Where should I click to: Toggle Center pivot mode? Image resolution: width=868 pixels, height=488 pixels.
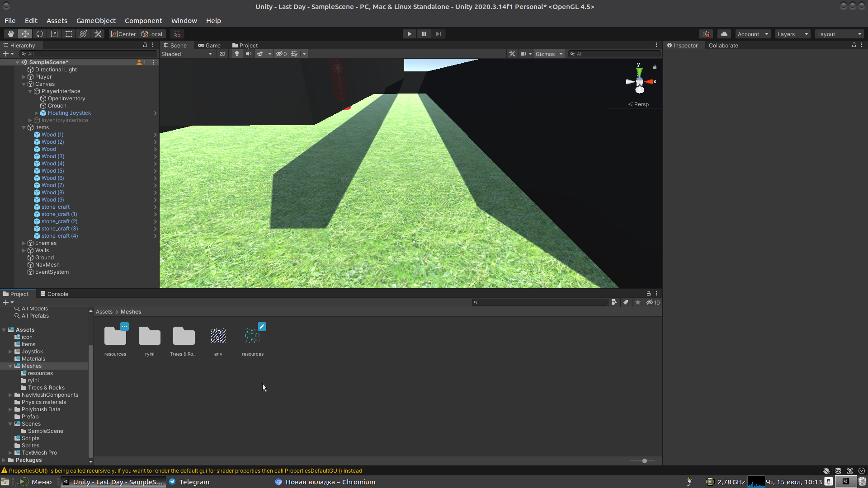(123, 34)
